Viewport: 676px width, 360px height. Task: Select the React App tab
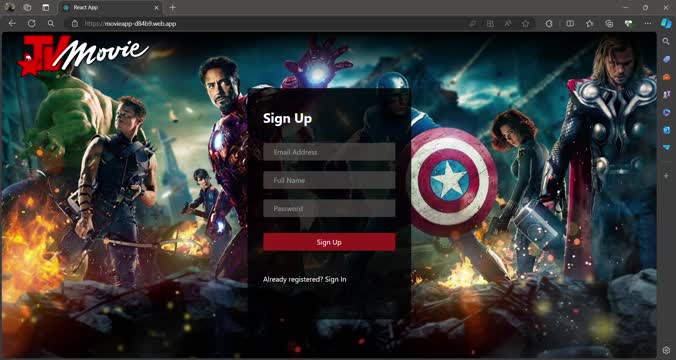tap(110, 7)
